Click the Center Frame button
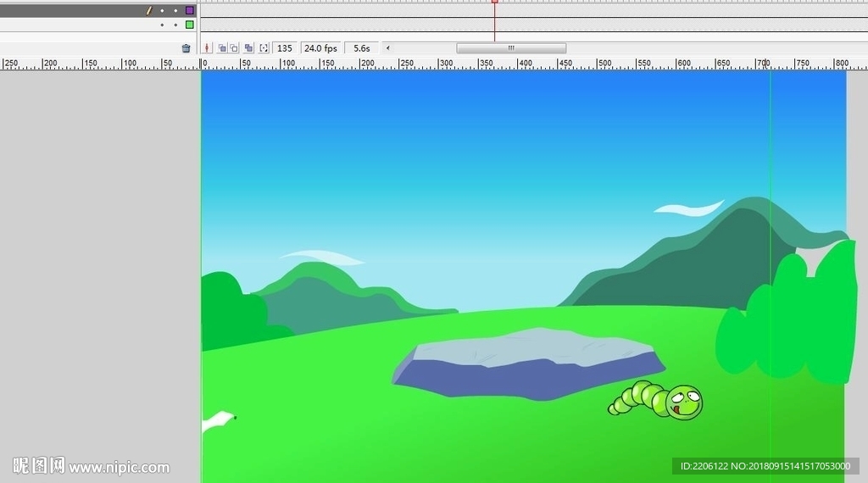Viewport: 868px width, 483px height. coord(207,48)
